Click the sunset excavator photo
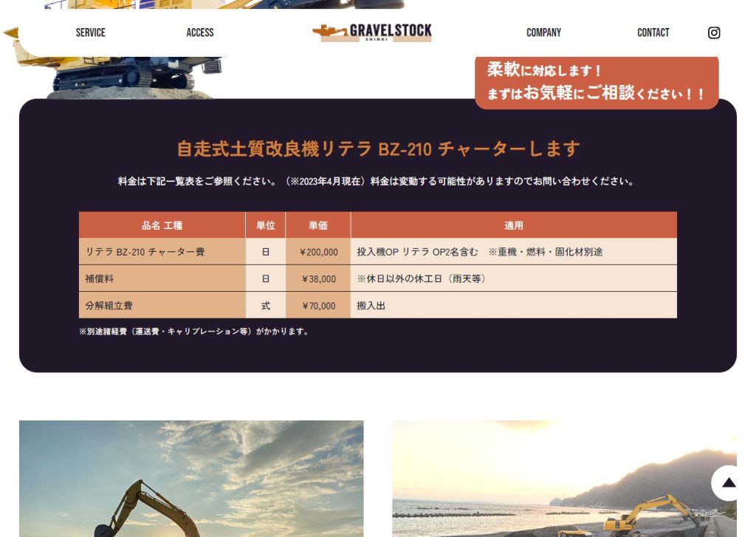This screenshot has width=756, height=537. [191, 479]
